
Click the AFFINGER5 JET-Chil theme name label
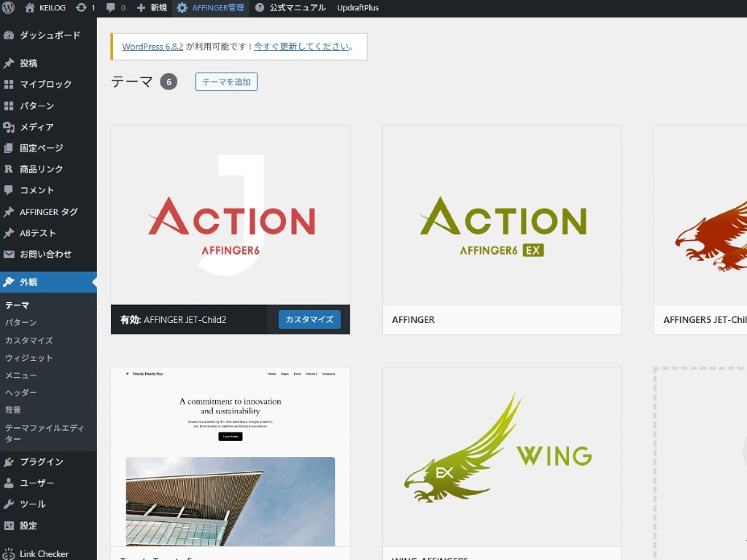pyautogui.click(x=705, y=320)
